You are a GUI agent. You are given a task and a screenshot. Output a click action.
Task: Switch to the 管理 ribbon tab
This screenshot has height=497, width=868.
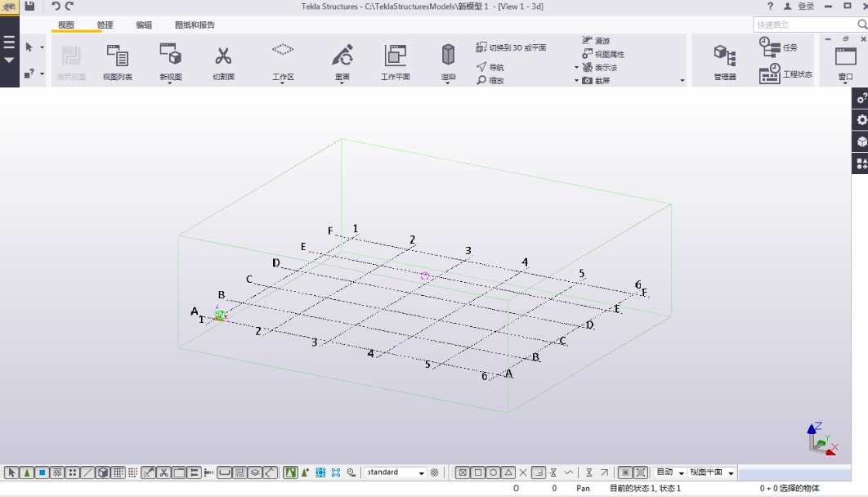[105, 25]
